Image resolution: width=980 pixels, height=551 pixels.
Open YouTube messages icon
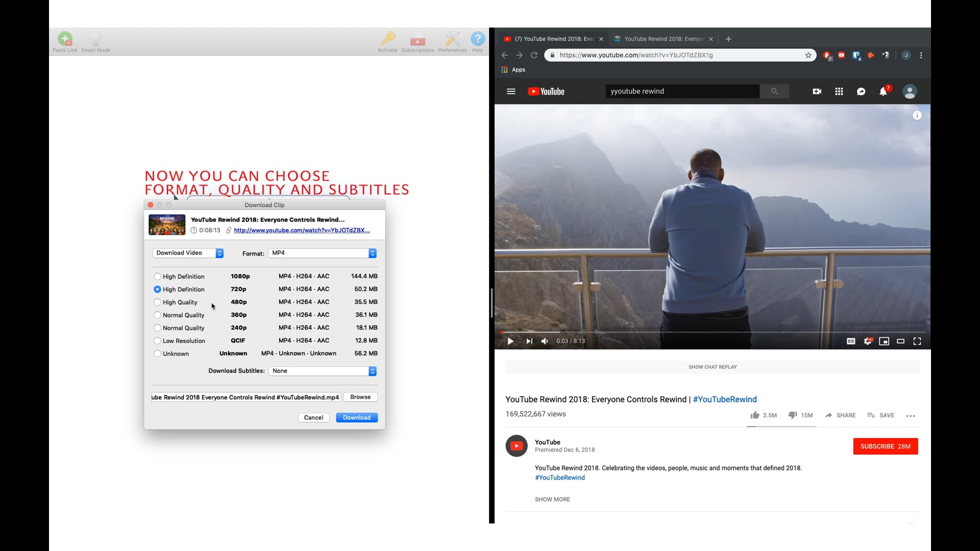coord(861,91)
